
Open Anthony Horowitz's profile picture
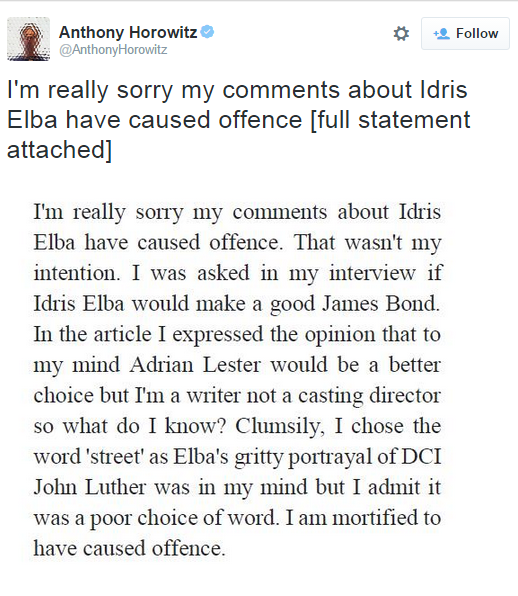click(x=29, y=39)
